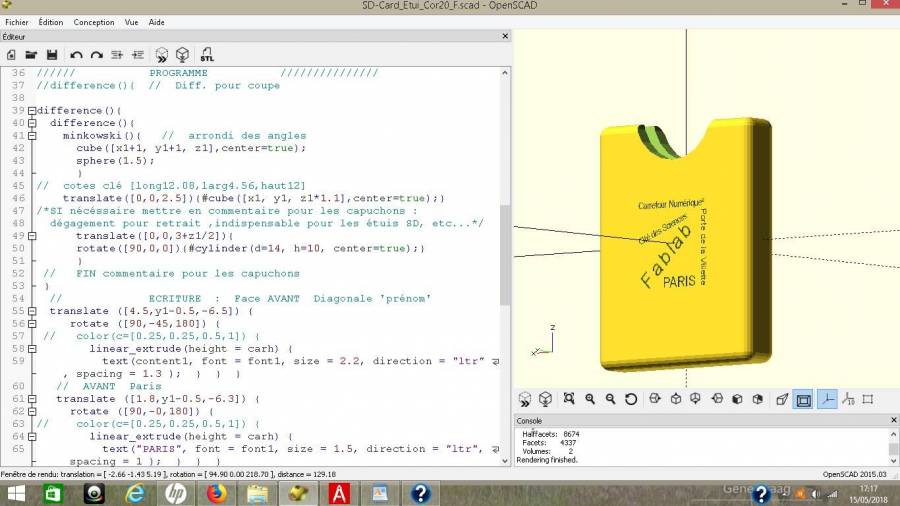Click the Render icon in the editor toolbar
Image resolution: width=900 pixels, height=506 pixels.
[183, 55]
